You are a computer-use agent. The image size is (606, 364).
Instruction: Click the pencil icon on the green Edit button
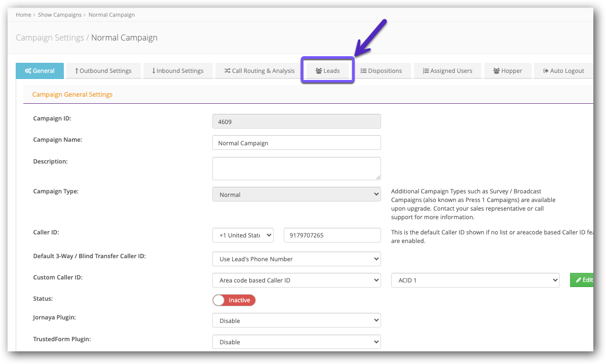click(x=580, y=279)
